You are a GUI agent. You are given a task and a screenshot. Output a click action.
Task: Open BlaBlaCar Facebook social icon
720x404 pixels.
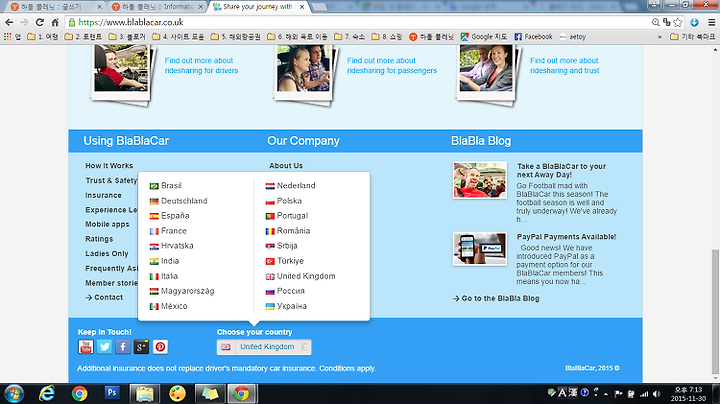point(123,347)
